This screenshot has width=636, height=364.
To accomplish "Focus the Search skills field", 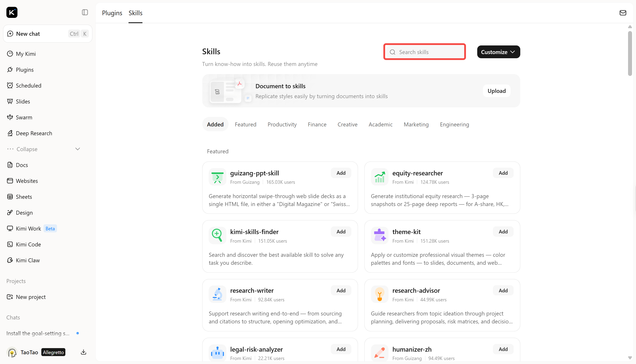I will pyautogui.click(x=424, y=52).
